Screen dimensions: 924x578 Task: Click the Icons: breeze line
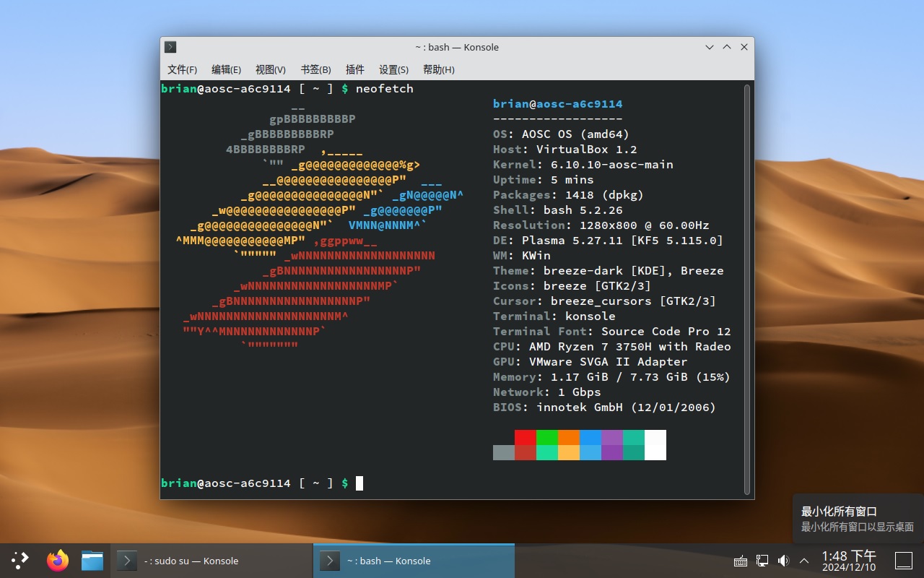(572, 286)
